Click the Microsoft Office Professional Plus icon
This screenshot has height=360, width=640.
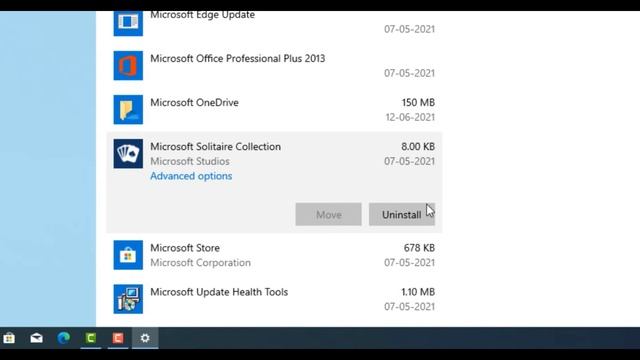tap(128, 66)
